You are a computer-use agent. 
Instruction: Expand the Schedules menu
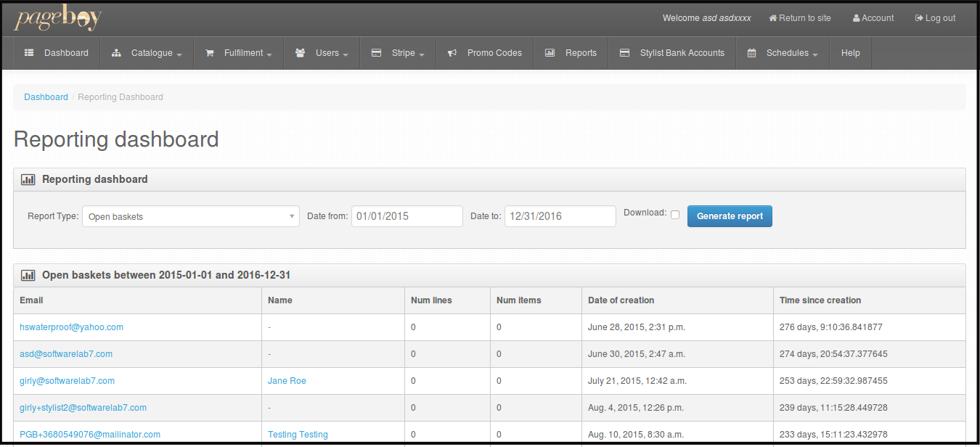[x=783, y=53]
